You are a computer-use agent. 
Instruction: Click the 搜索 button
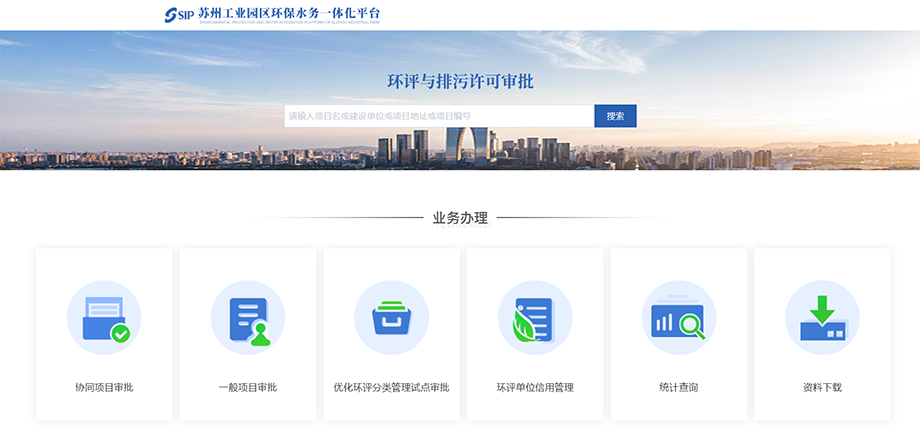pyautogui.click(x=615, y=116)
